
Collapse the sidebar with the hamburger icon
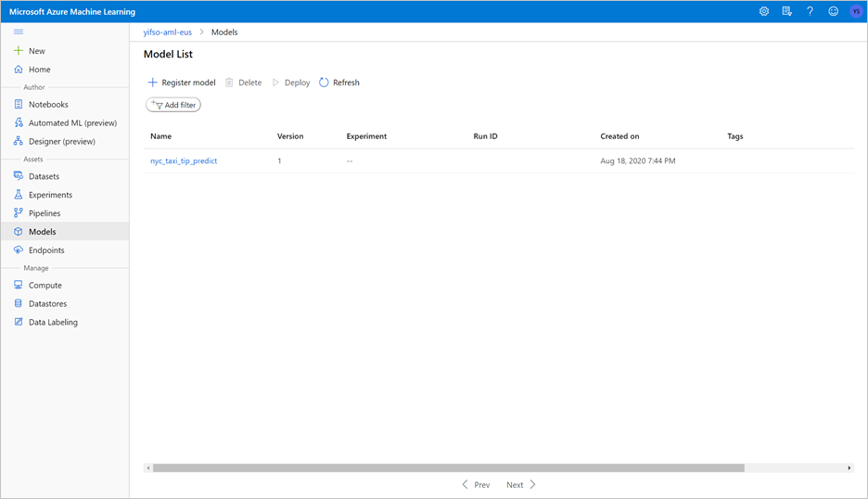pos(19,32)
